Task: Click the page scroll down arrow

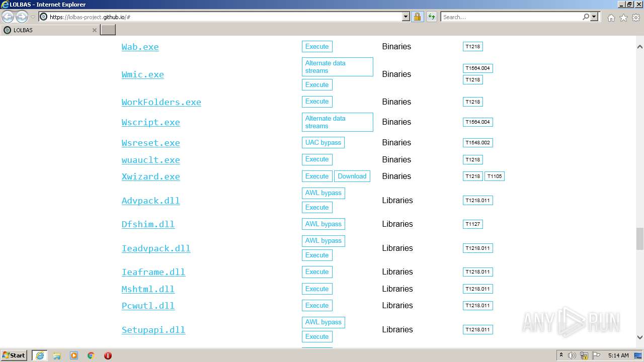Action: pyautogui.click(x=639, y=337)
